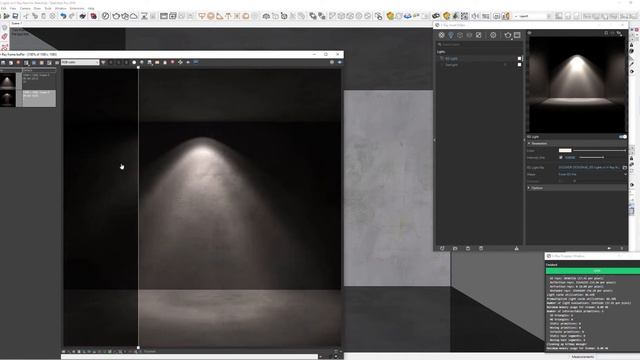
Task: Open the Tools menu
Action: pyautogui.click(x=48, y=8)
